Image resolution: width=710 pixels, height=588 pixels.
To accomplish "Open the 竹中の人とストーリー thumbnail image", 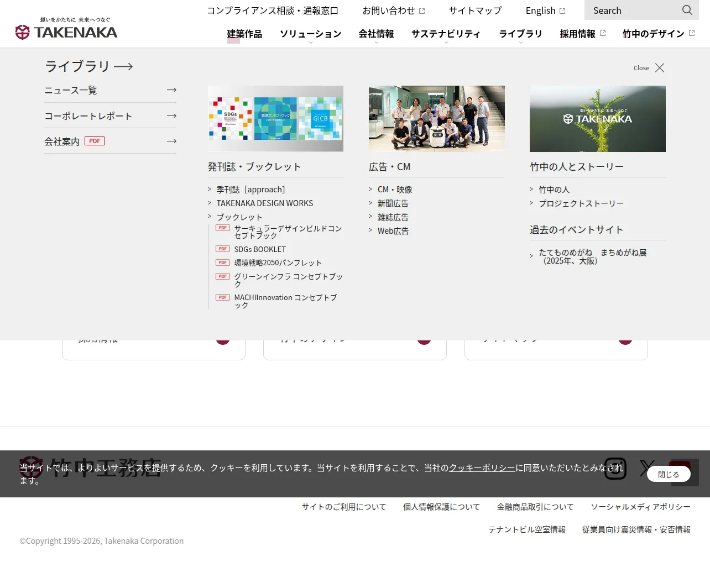I will pos(598,119).
